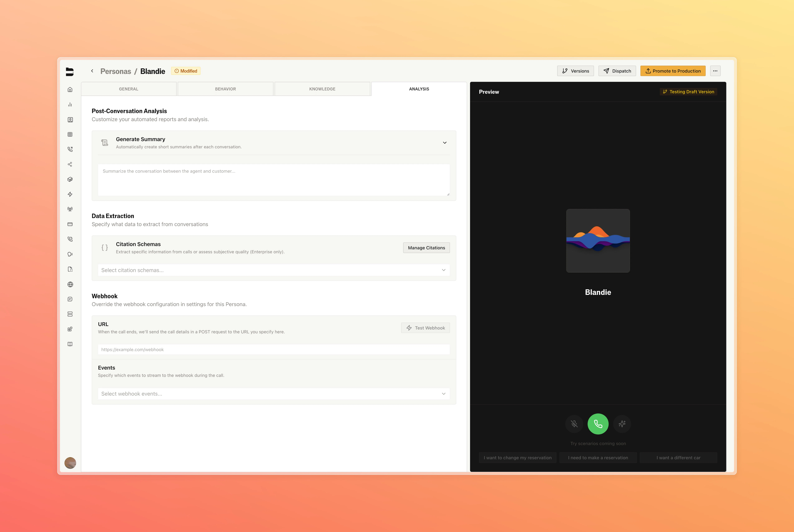Open the Select citation schemas dropdown

click(274, 270)
